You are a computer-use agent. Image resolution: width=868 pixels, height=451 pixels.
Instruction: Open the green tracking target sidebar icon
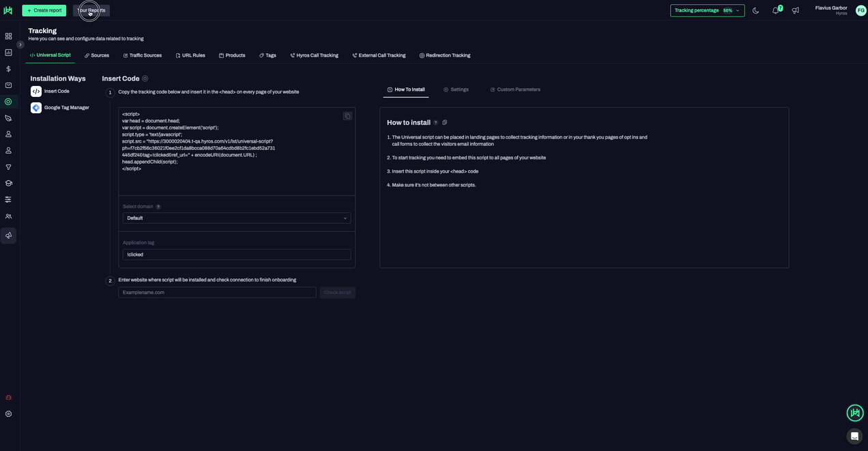[8, 102]
